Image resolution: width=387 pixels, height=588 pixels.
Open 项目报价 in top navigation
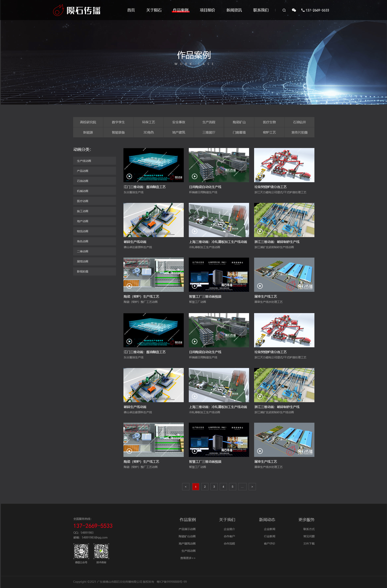point(207,10)
